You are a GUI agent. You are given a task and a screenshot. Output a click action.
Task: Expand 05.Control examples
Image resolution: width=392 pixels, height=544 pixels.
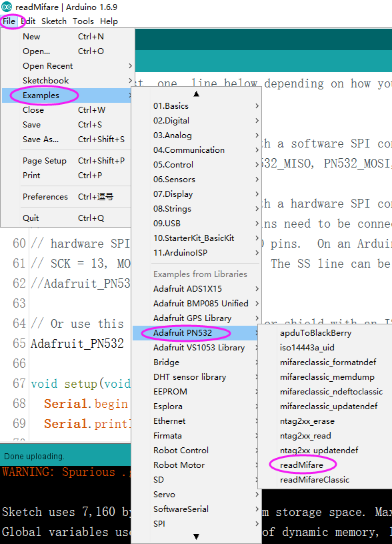click(196, 164)
